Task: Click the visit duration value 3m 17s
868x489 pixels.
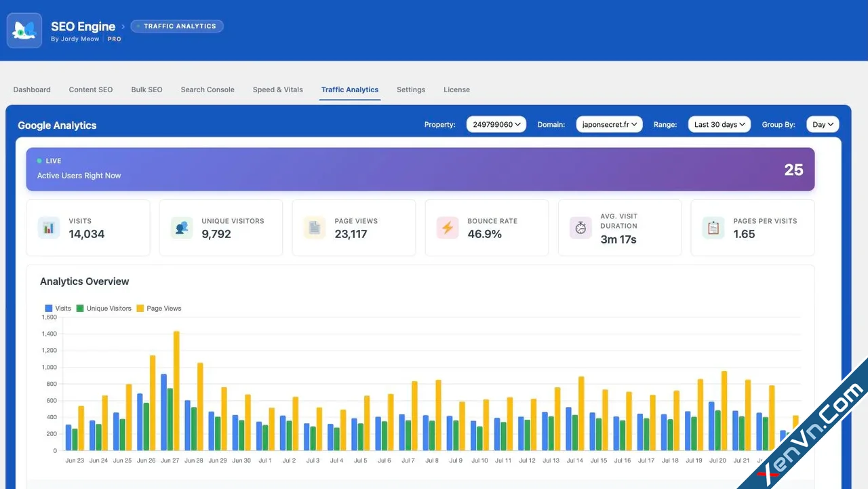Action: 618,239
